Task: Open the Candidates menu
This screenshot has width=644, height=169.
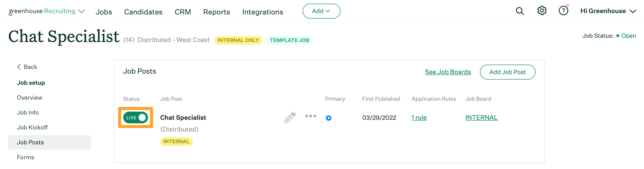Action: coord(143,12)
